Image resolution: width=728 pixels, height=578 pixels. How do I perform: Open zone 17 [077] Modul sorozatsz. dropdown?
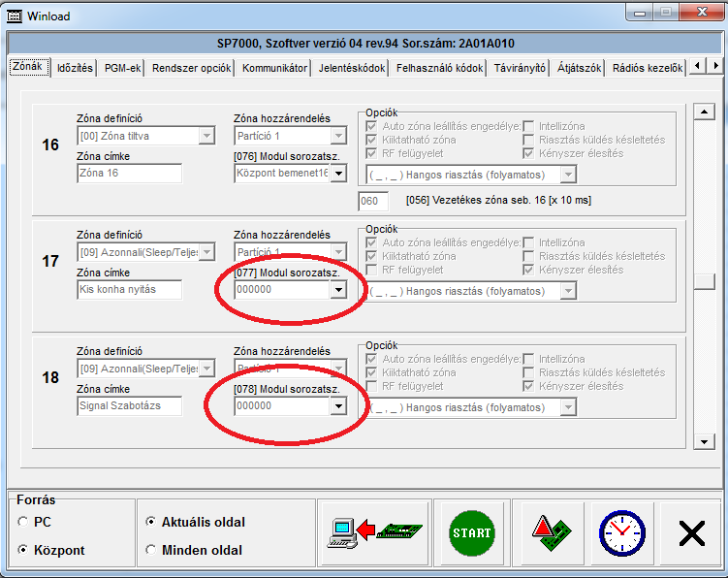point(339,290)
